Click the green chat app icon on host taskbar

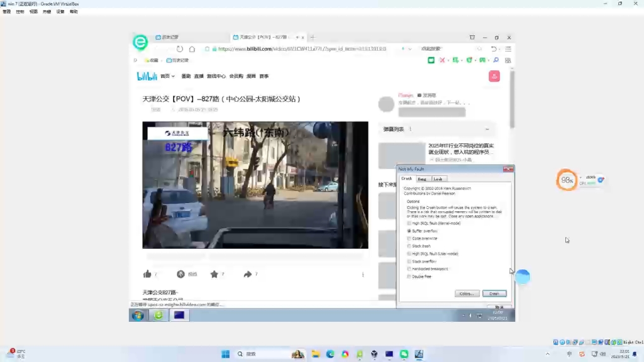(404, 354)
